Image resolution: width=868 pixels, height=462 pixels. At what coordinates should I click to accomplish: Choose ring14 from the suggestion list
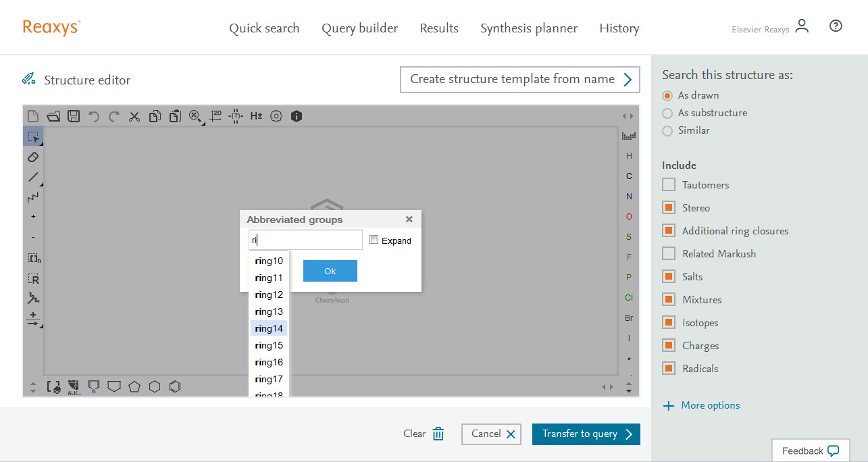tap(269, 328)
